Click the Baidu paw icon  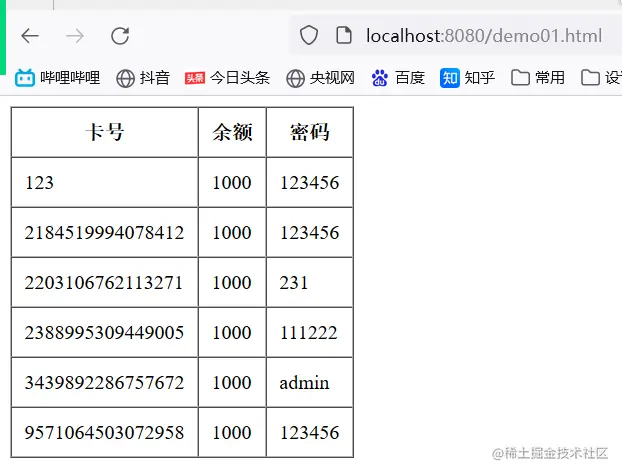tap(380, 78)
